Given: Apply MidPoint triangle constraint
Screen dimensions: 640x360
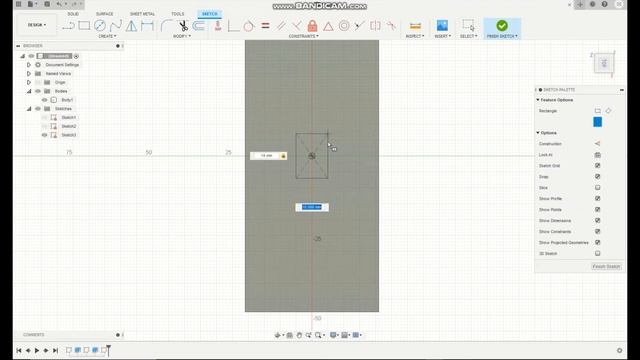Looking at the screenshot, I should [328, 26].
